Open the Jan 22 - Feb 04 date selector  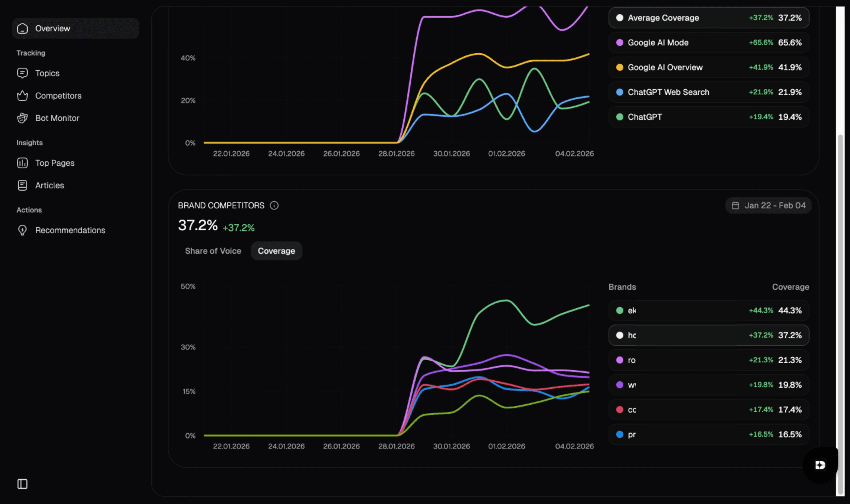coord(769,205)
